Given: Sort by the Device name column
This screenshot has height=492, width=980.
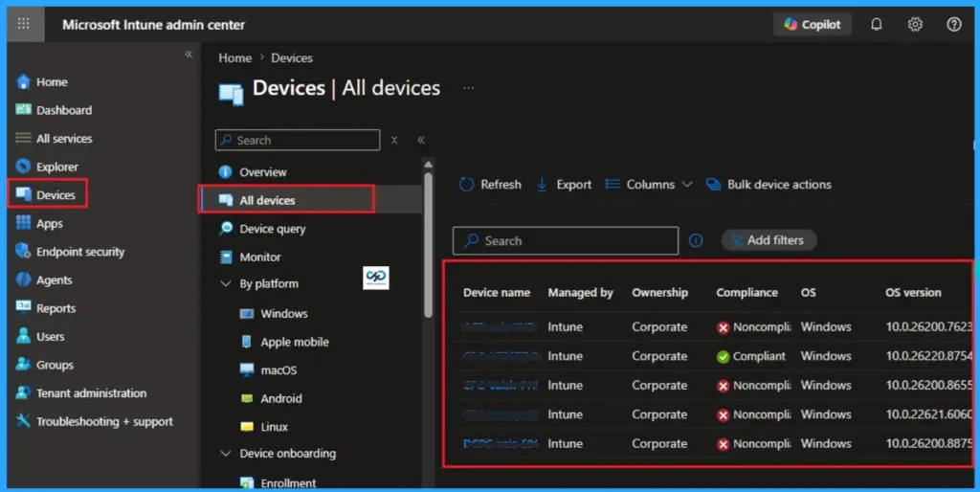Looking at the screenshot, I should (497, 293).
